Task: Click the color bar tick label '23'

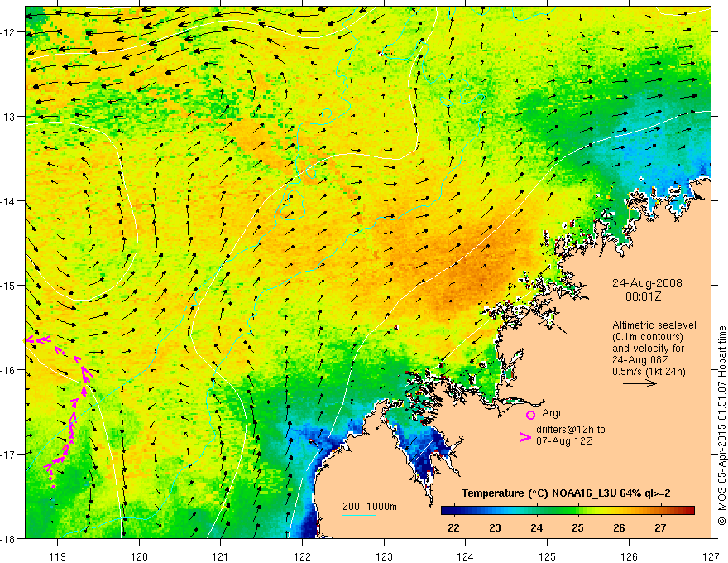Action: [495, 527]
